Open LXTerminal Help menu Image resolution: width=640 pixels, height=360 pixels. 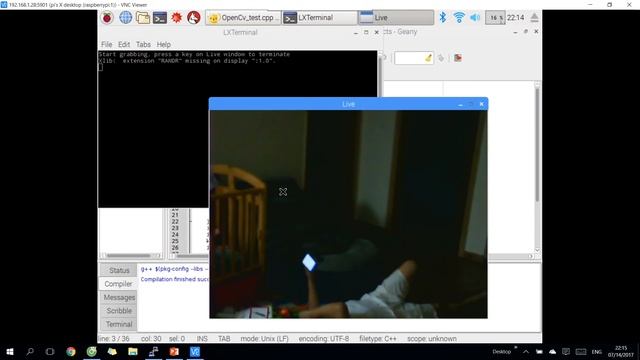click(x=164, y=44)
